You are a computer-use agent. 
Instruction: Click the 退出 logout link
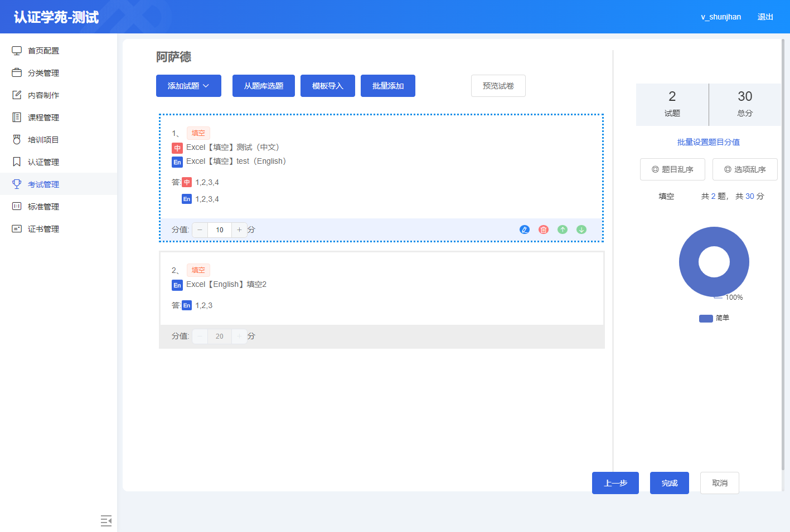tap(765, 17)
